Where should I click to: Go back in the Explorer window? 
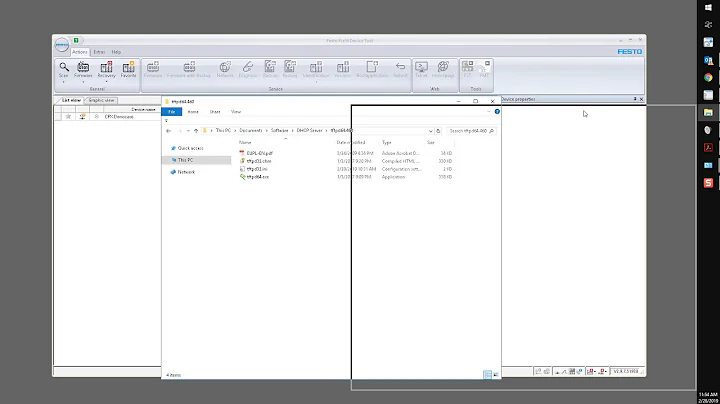169,131
